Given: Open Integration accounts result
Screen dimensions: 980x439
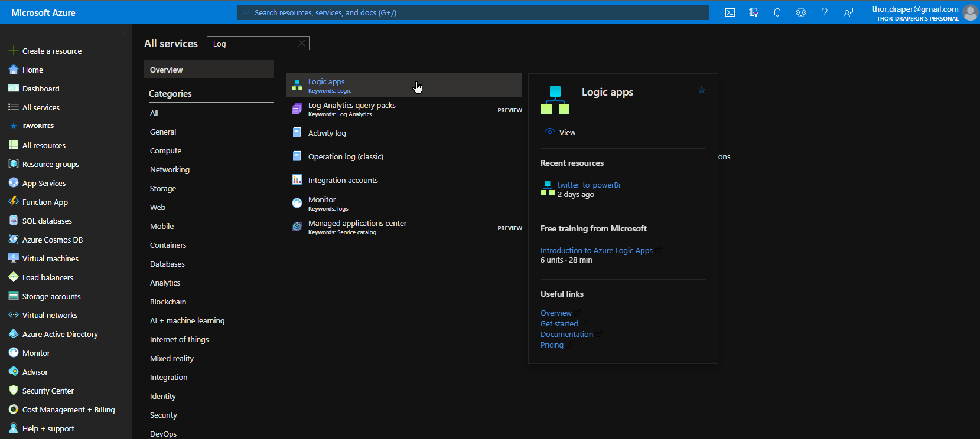Looking at the screenshot, I should click(x=404, y=180).
